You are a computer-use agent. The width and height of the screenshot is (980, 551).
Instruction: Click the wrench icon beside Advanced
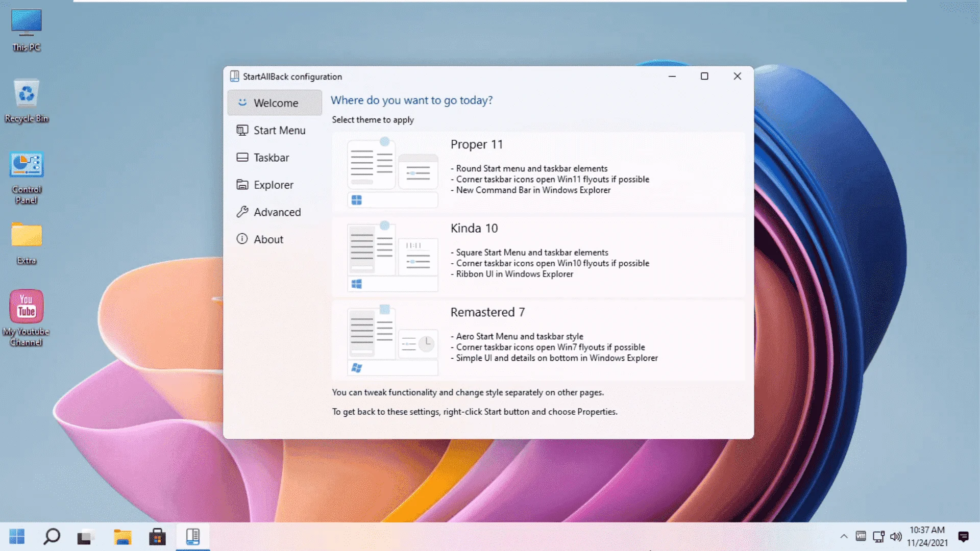click(242, 212)
